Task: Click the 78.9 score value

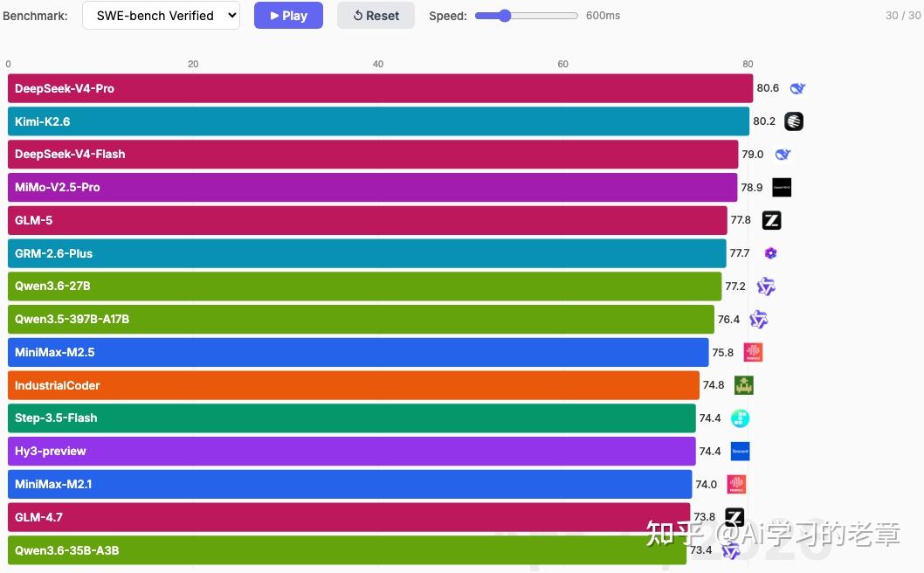Action: click(752, 188)
